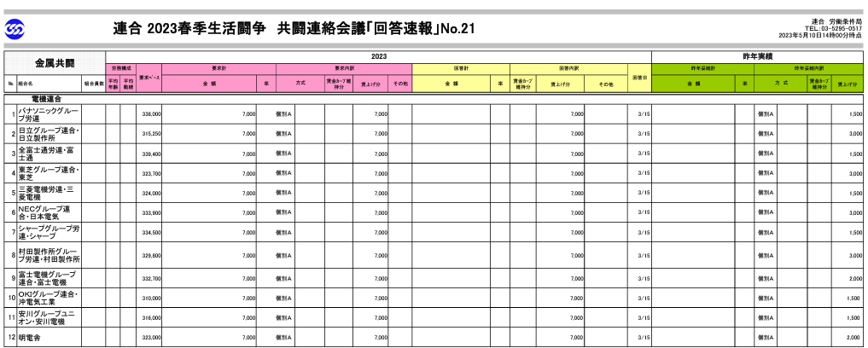Select row 6 NECグループ連合・日本電気
868x348 pixels.
click(x=434, y=212)
